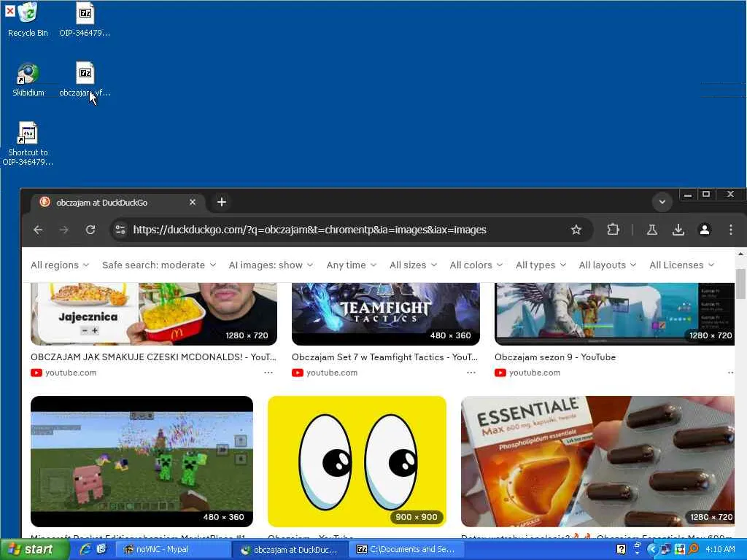Expand the Any time filter

coord(352,265)
